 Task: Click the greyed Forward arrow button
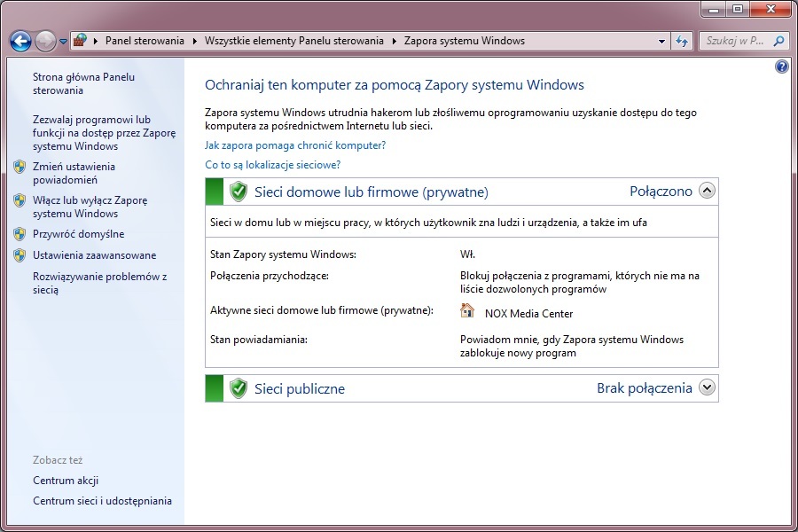45,42
